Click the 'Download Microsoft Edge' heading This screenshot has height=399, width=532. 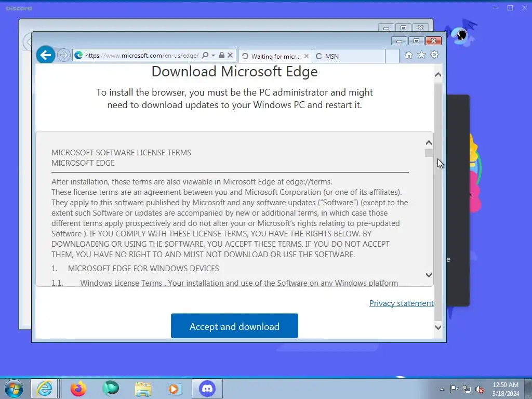pyautogui.click(x=234, y=72)
